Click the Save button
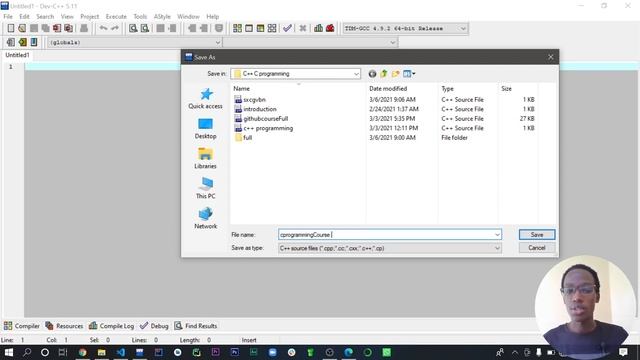The width and height of the screenshot is (640, 360). [x=537, y=235]
